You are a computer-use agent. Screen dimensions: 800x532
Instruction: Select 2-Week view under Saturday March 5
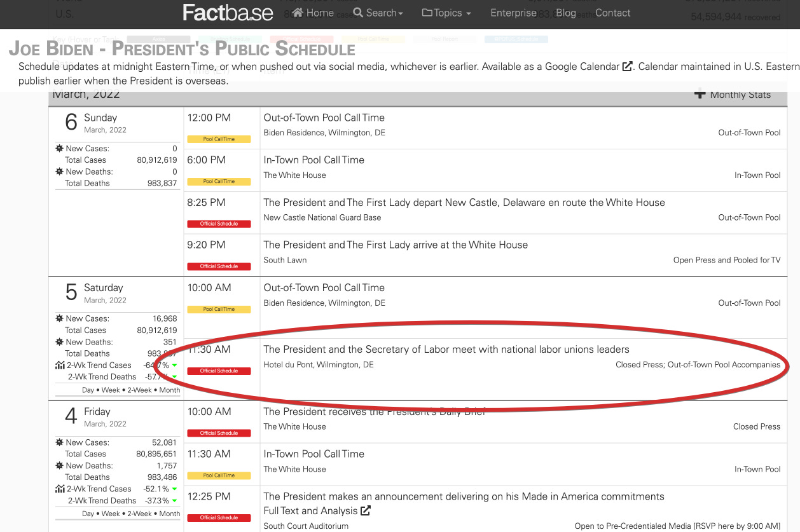click(x=140, y=390)
